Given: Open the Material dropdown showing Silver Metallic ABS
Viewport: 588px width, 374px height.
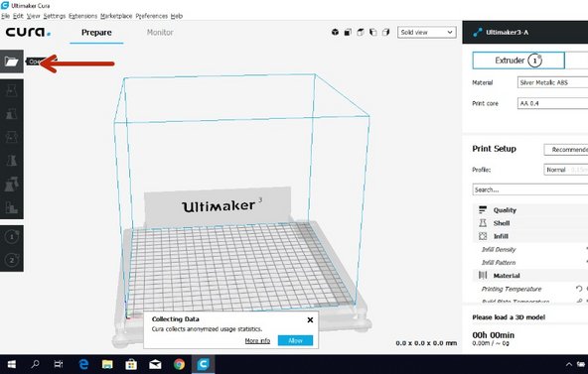Looking at the screenshot, I should (553, 82).
